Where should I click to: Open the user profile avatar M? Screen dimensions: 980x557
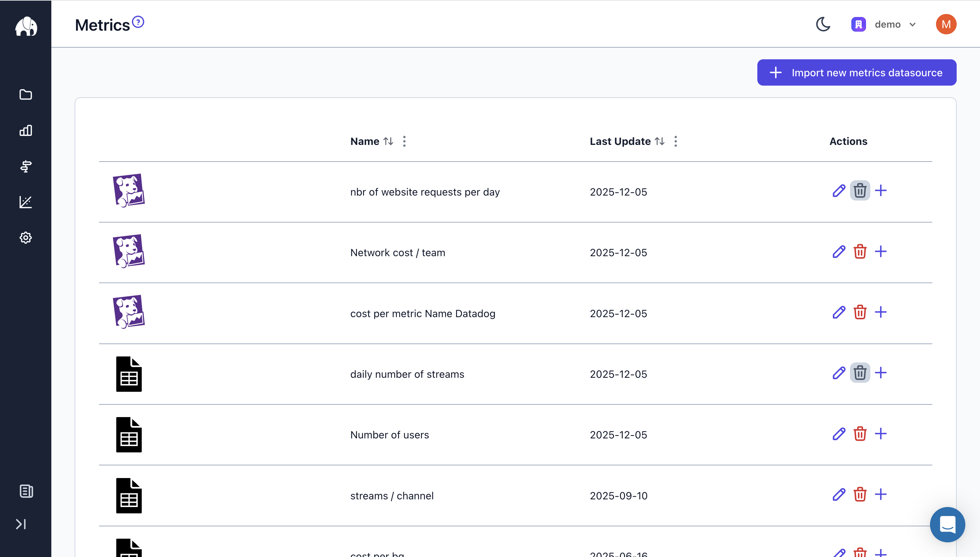[x=946, y=24]
